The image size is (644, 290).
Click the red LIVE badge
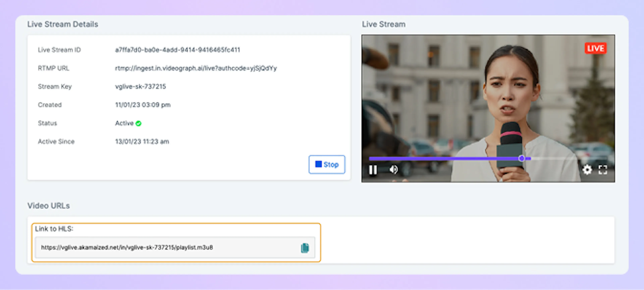click(x=596, y=48)
